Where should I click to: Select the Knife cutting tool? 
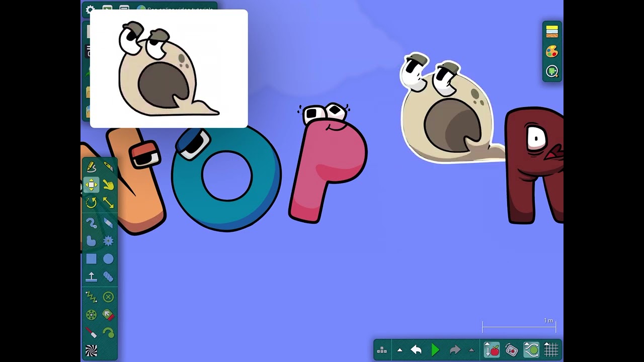(x=108, y=167)
